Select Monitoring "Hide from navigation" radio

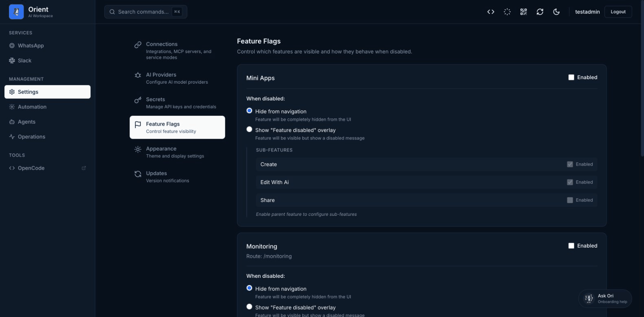tap(249, 288)
